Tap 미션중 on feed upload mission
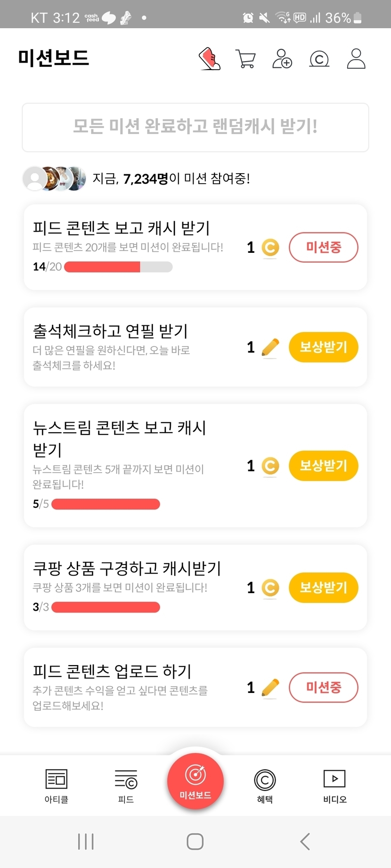 (x=323, y=687)
